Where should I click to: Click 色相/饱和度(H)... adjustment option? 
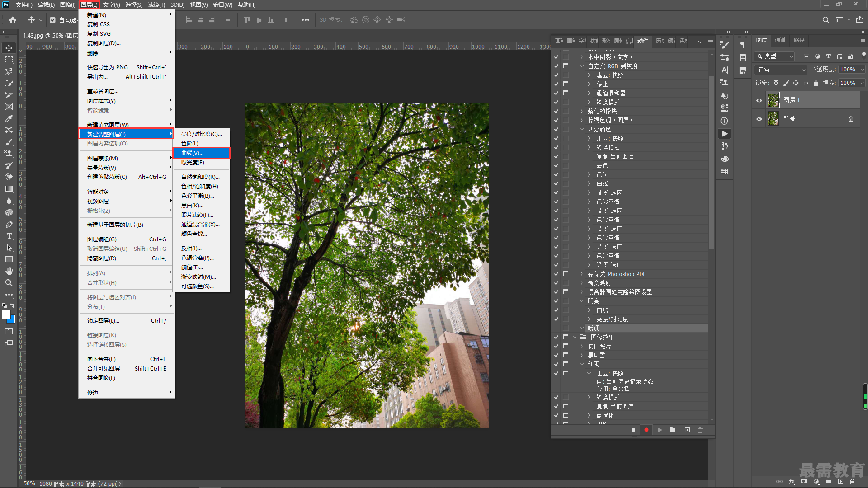pyautogui.click(x=201, y=187)
